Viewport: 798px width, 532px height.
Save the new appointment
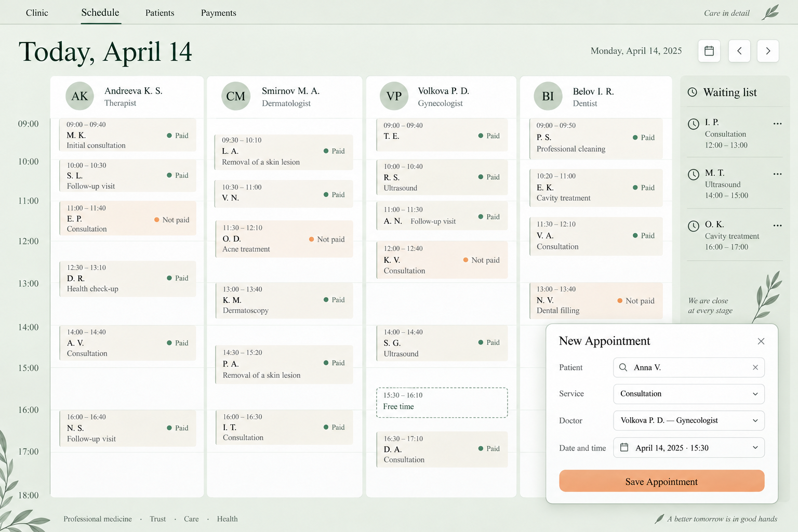(x=661, y=481)
